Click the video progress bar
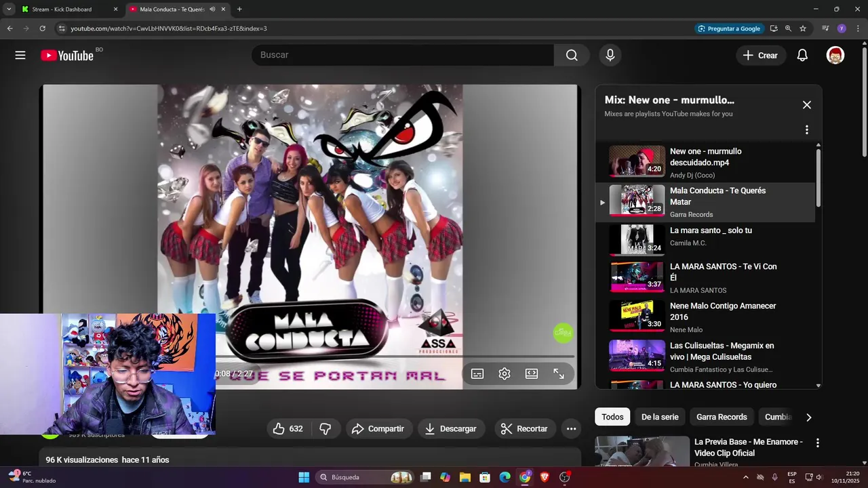 [395, 357]
